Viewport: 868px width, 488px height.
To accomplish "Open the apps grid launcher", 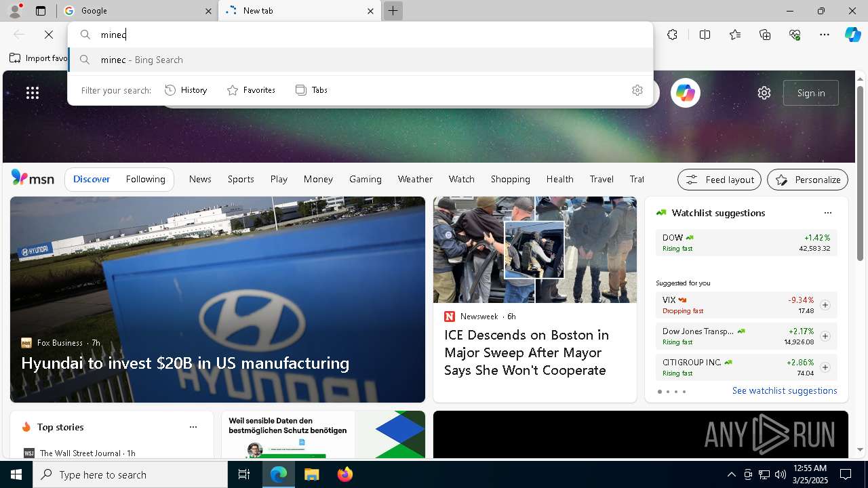I will pyautogui.click(x=33, y=93).
